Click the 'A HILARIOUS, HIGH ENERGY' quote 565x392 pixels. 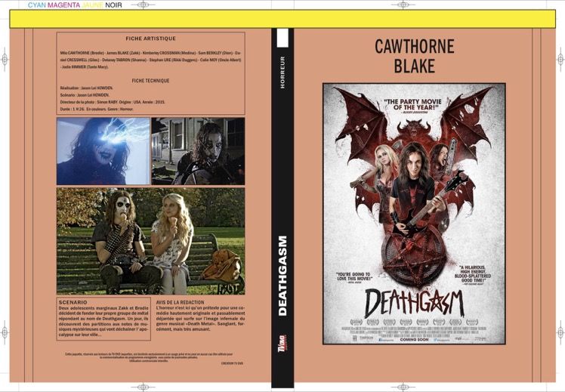472,274
